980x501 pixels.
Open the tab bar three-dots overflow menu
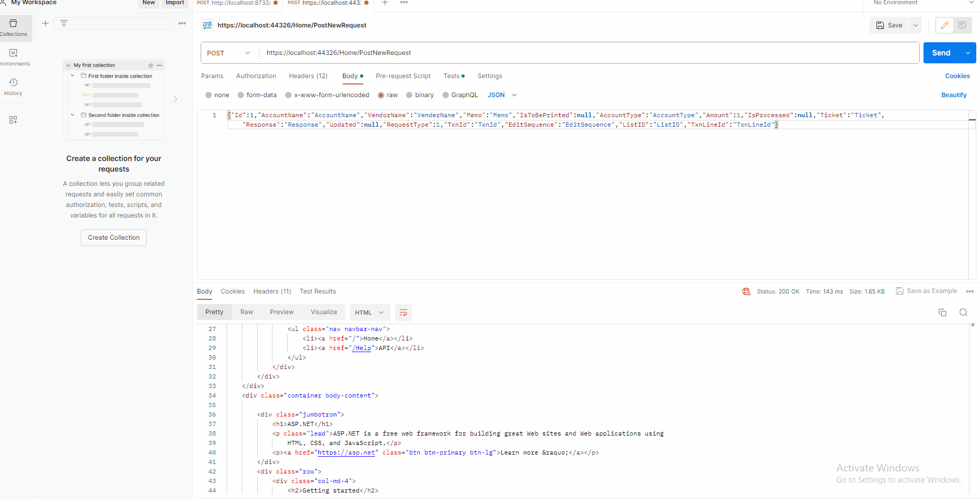click(x=404, y=3)
